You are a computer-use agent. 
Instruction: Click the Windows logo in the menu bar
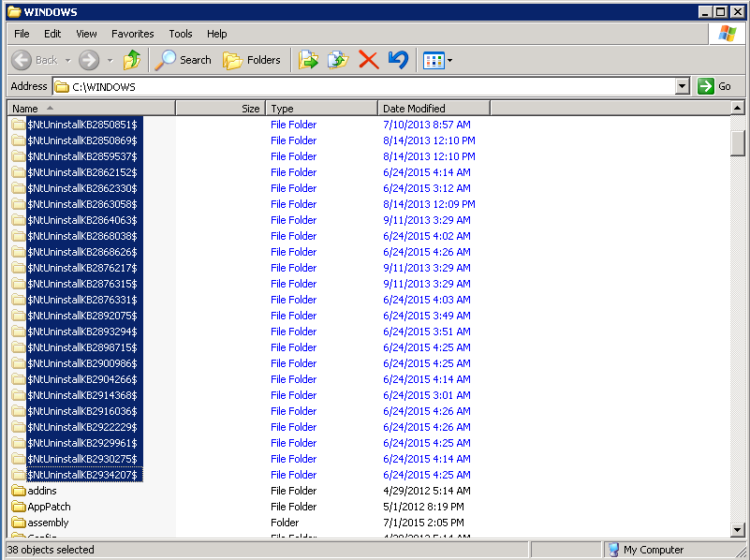point(726,34)
